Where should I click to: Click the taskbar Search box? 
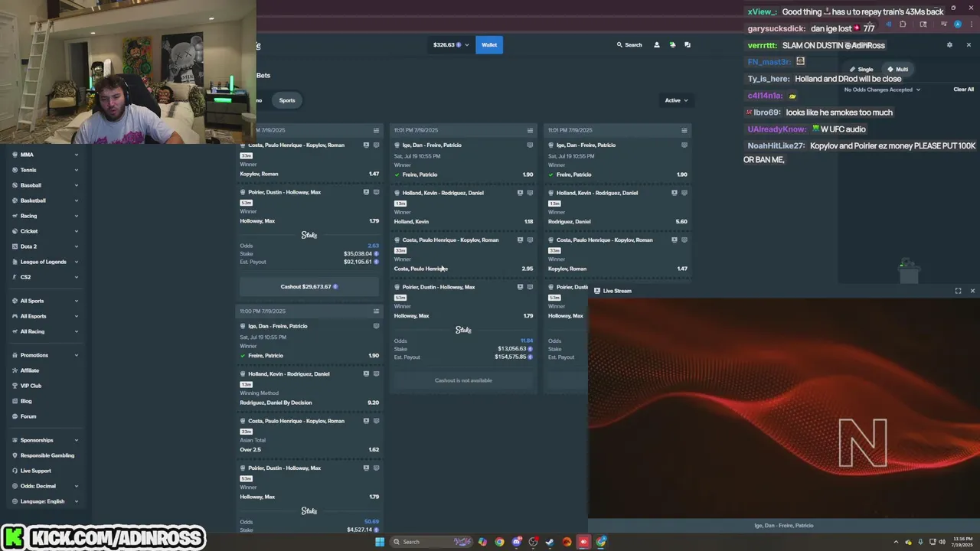click(433, 542)
